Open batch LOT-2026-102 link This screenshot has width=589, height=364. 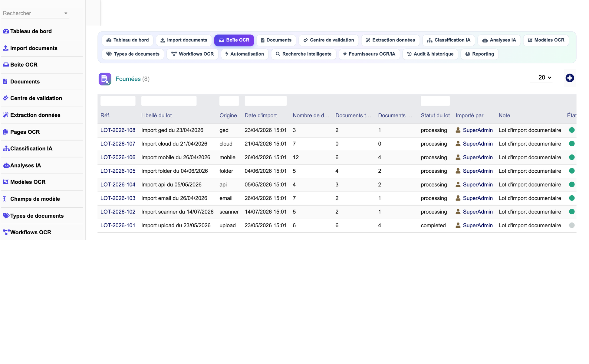[118, 212]
